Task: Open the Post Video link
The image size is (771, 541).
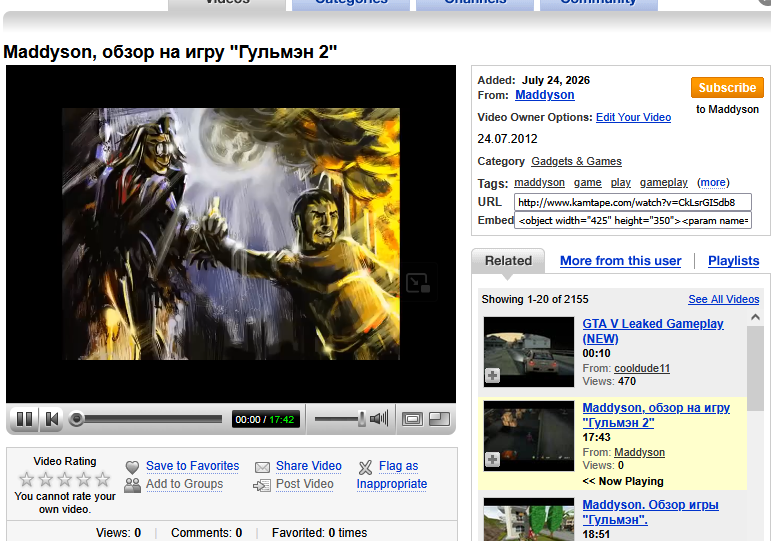Action: pyautogui.click(x=305, y=484)
